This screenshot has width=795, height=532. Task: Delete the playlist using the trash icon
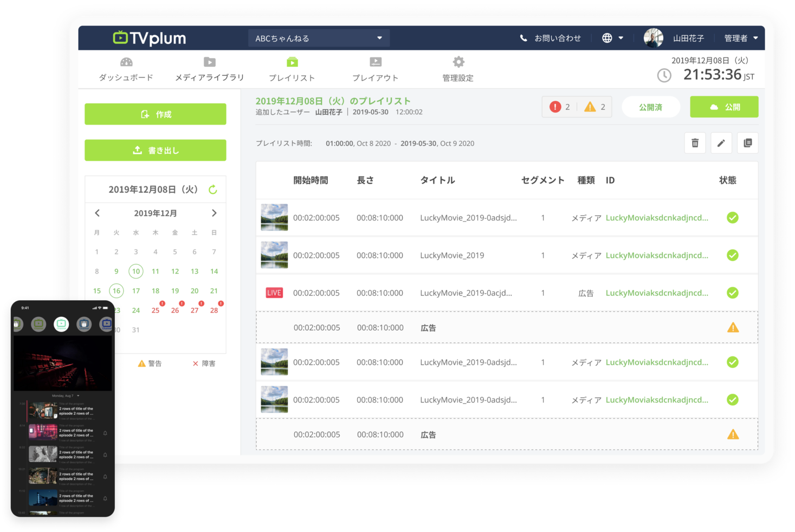click(x=695, y=143)
